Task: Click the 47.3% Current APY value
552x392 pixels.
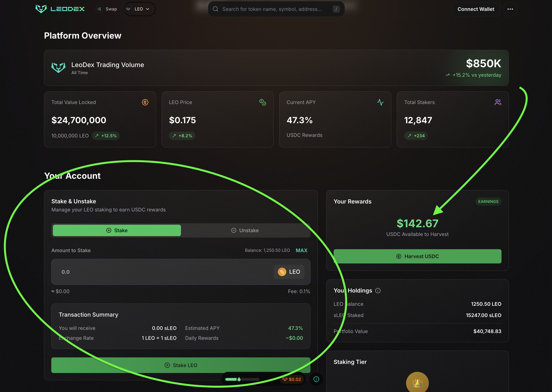Action: click(x=300, y=120)
